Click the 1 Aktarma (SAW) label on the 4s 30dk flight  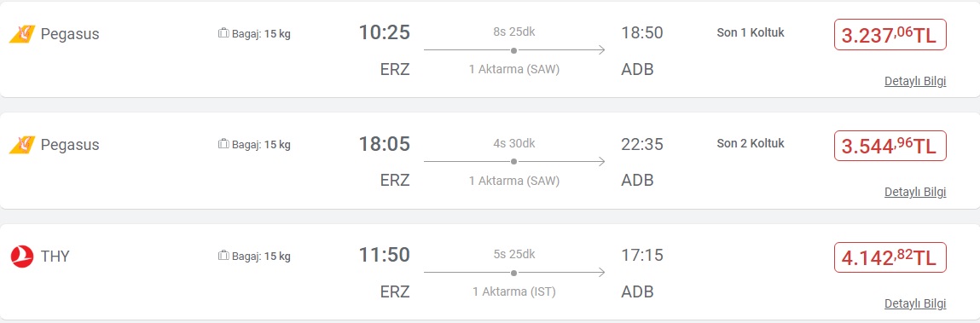(x=513, y=181)
